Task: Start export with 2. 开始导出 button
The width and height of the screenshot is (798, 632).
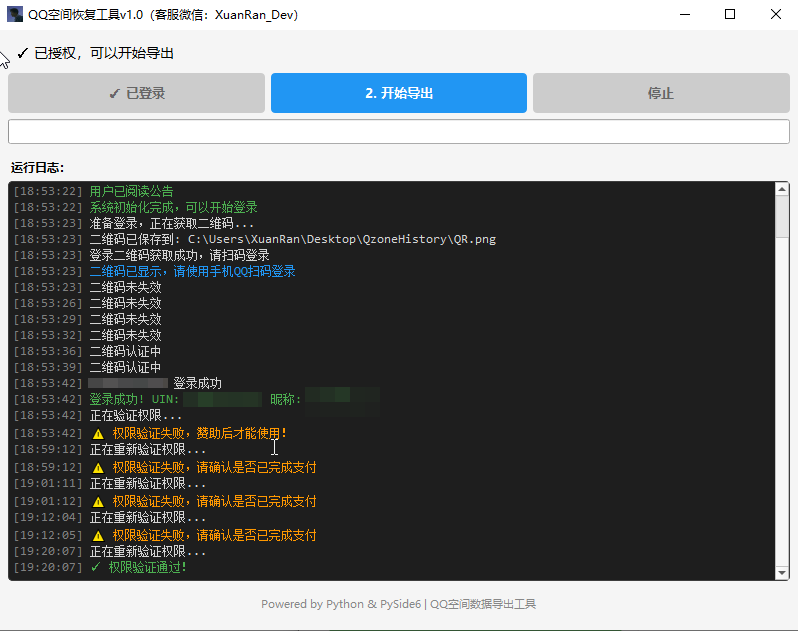Action: pos(398,93)
